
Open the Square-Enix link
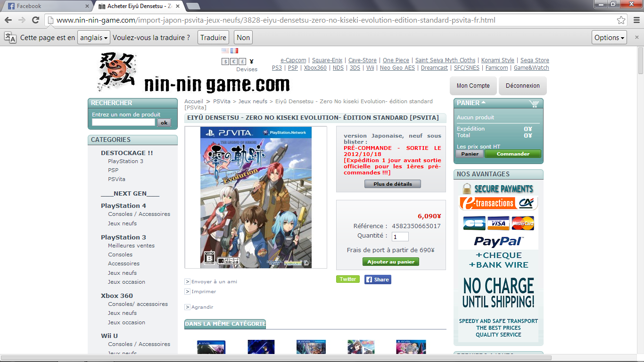(327, 60)
